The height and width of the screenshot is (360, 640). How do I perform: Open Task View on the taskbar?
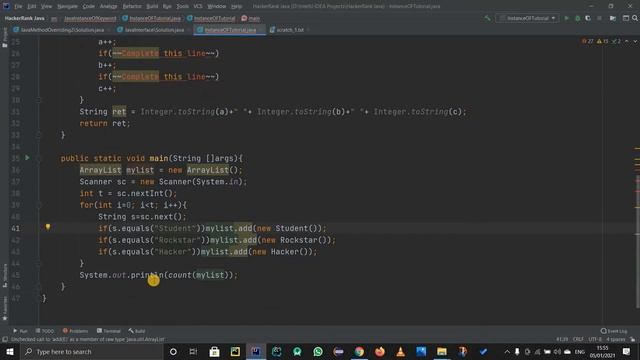[193, 351]
